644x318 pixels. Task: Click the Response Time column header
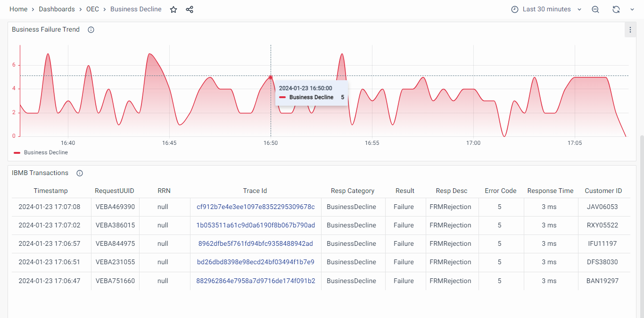tap(550, 191)
